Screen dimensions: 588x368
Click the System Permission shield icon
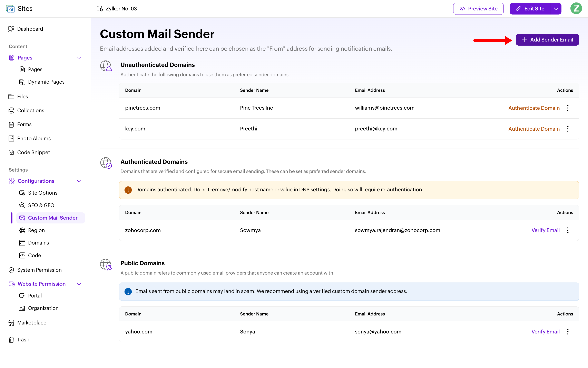(11, 270)
